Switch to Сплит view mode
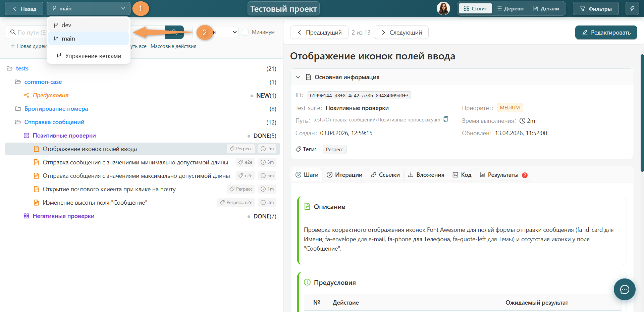This screenshot has width=644, height=312. click(475, 8)
